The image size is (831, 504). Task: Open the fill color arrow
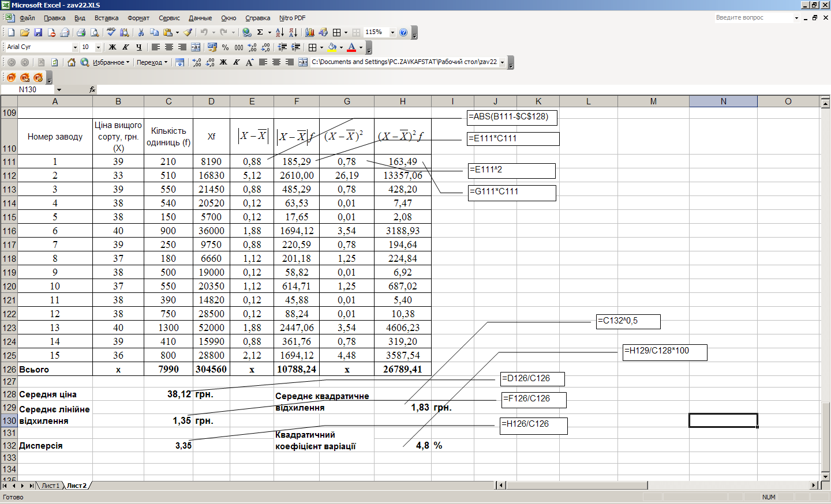pyautogui.click(x=341, y=47)
